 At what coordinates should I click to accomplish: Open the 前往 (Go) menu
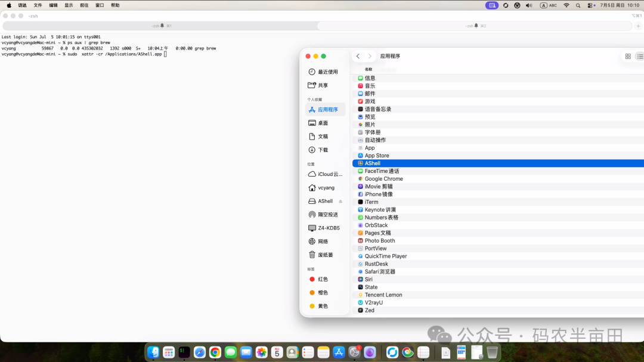84,5
